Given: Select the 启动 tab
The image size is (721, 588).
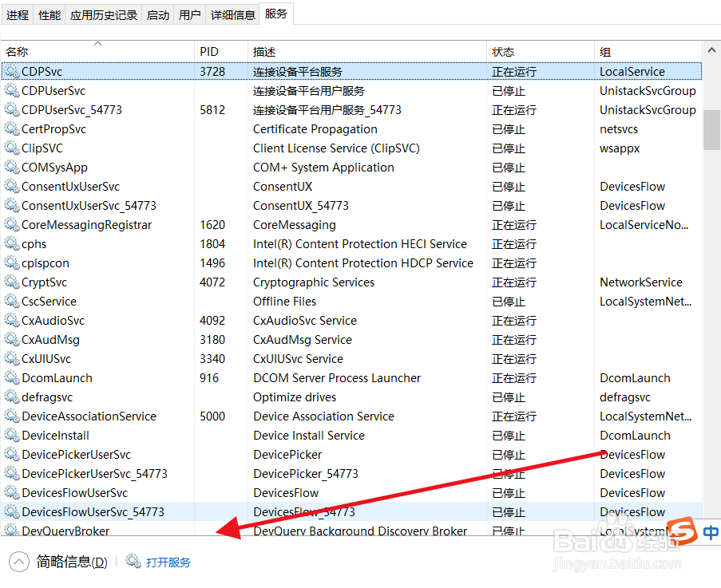Looking at the screenshot, I should tap(157, 13).
